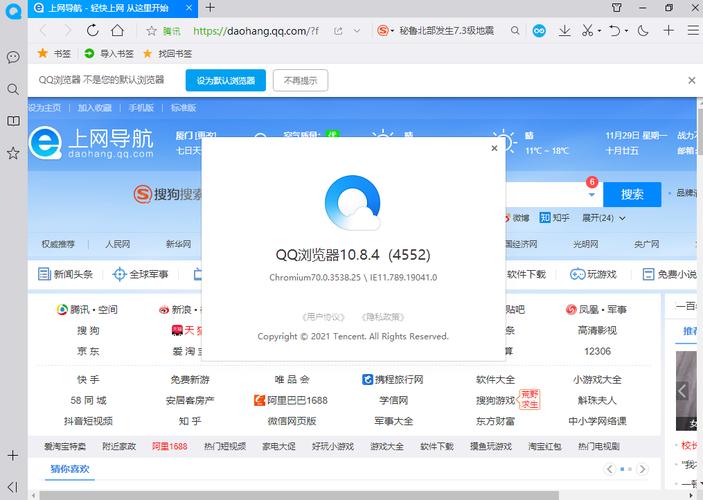703x500 pixels.
Task: Click the previous arrow on side thumbnail
Action: (682, 391)
